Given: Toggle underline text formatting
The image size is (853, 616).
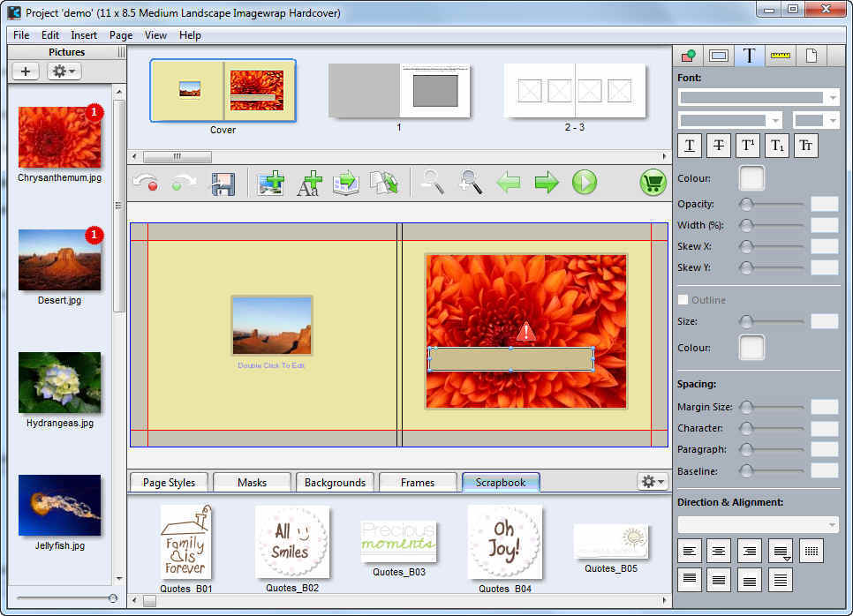Looking at the screenshot, I should [x=690, y=145].
